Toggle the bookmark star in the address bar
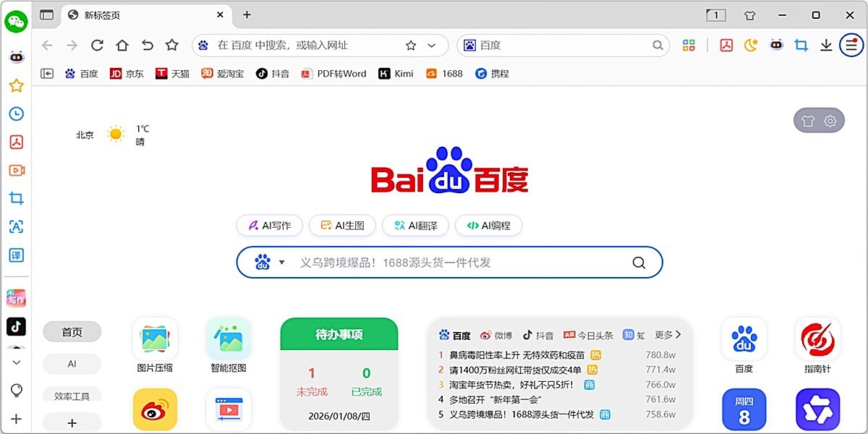 pos(410,44)
